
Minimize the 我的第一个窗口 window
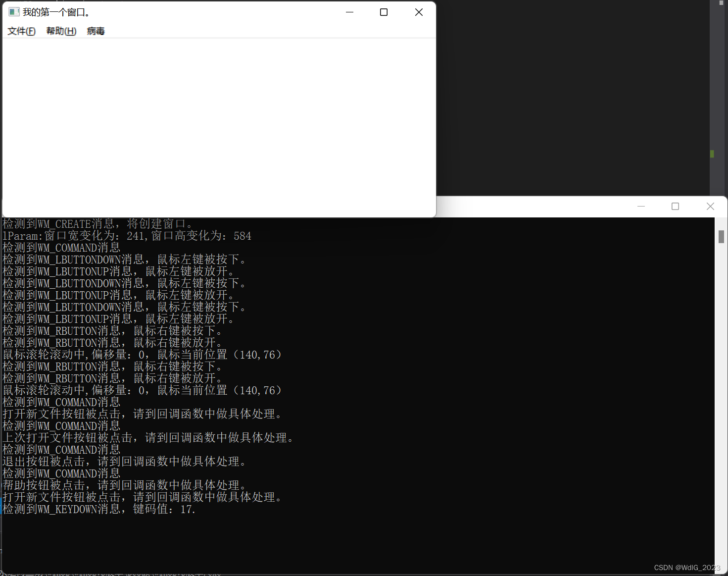coord(349,12)
